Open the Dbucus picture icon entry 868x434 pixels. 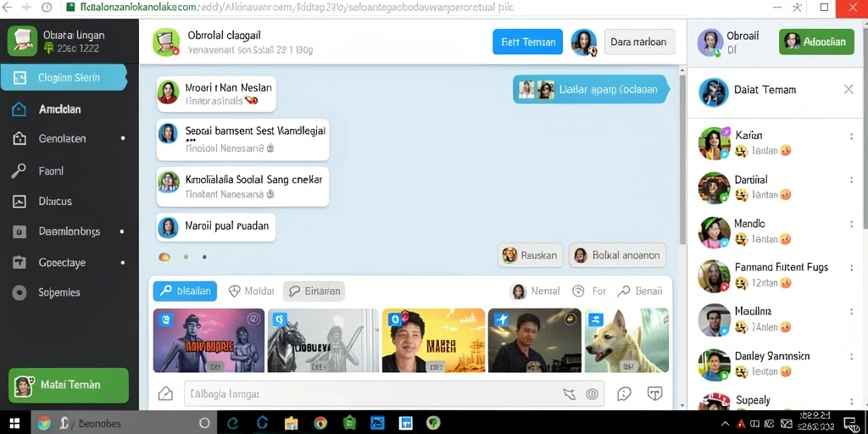pyautogui.click(x=19, y=202)
